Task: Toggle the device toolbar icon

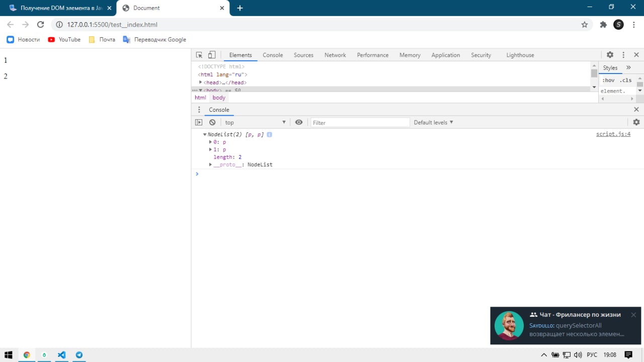Action: click(212, 55)
